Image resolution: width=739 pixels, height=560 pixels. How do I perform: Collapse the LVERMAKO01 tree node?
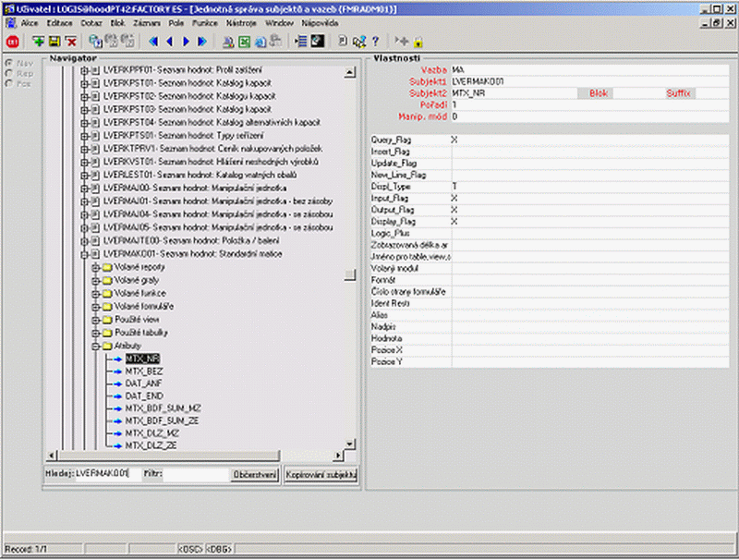pos(84,254)
